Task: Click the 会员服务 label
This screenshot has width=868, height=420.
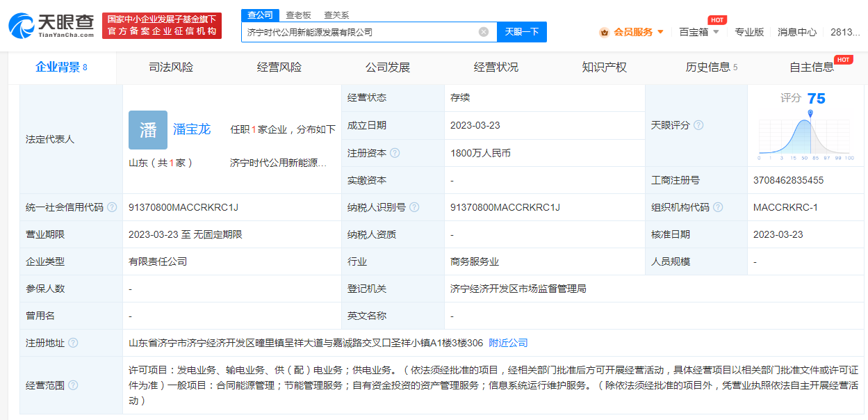Action: (x=633, y=32)
